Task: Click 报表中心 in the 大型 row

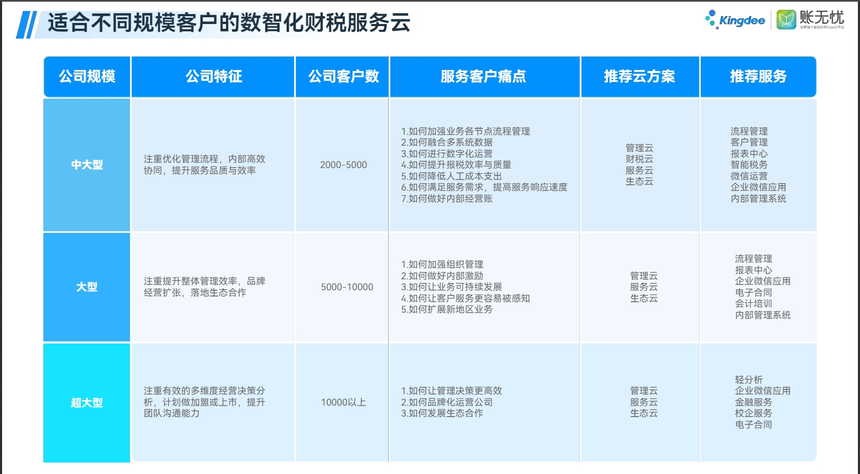Action: click(x=754, y=270)
